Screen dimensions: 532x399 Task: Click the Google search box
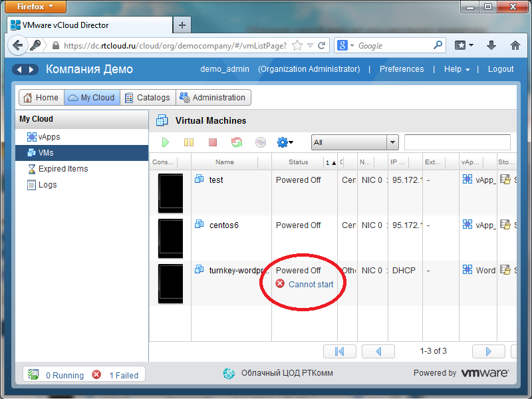click(x=390, y=45)
